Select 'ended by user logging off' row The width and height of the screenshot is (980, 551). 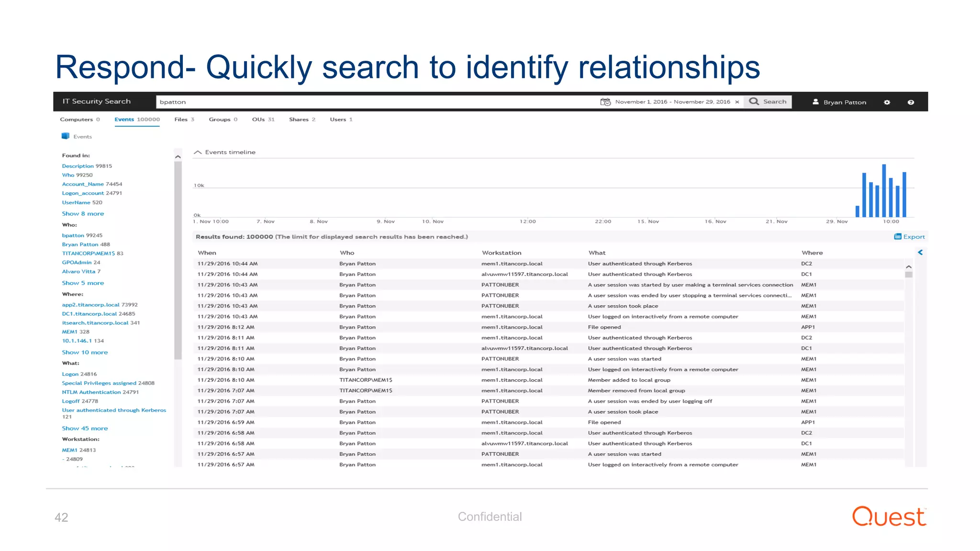(x=549, y=401)
